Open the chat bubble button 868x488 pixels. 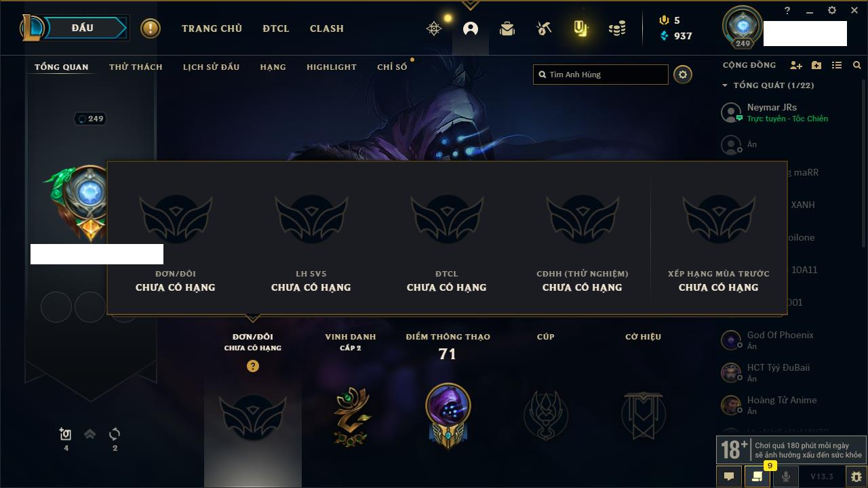click(x=729, y=476)
